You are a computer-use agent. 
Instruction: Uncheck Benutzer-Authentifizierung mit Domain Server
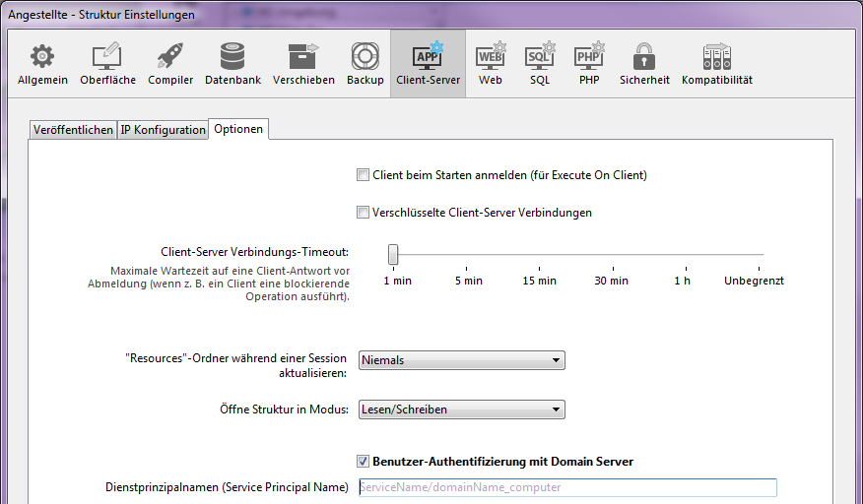click(363, 461)
